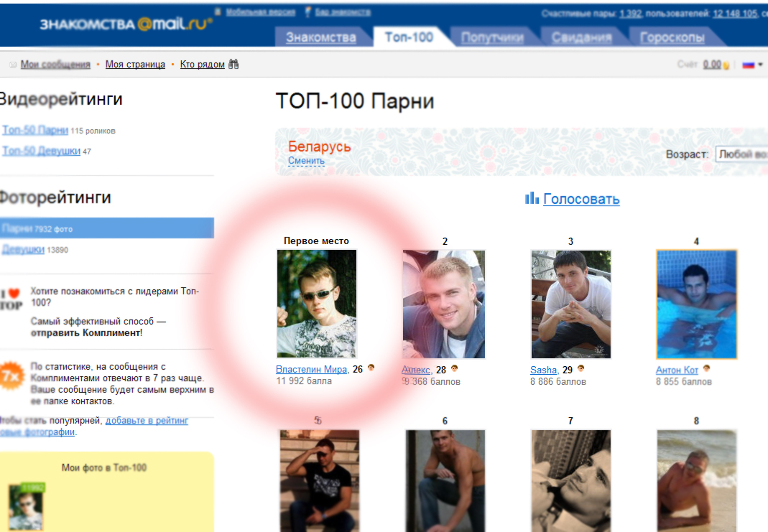Screen dimensions: 768x532
Task: Open Девушки photo rating link
Action: [23, 250]
